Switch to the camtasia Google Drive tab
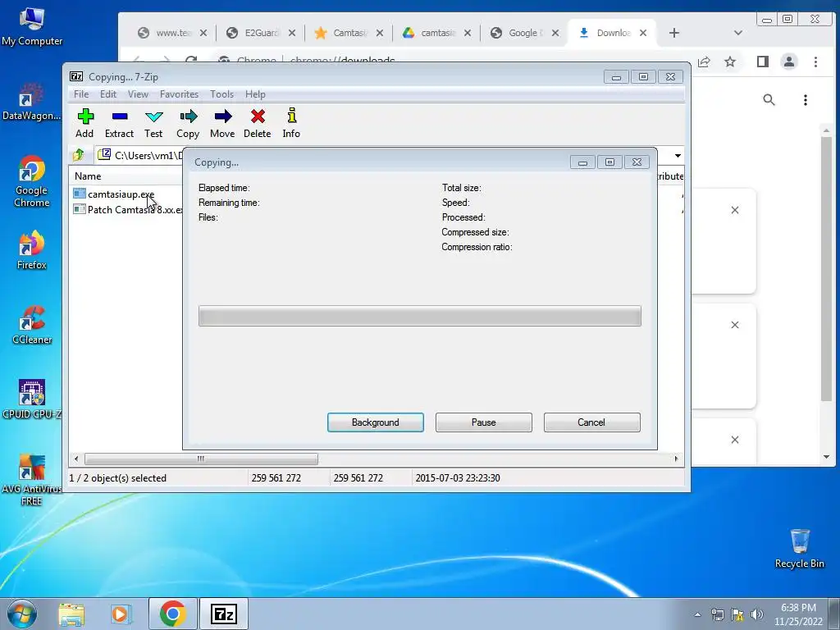Screen dimensions: 840x630 coord(436,33)
